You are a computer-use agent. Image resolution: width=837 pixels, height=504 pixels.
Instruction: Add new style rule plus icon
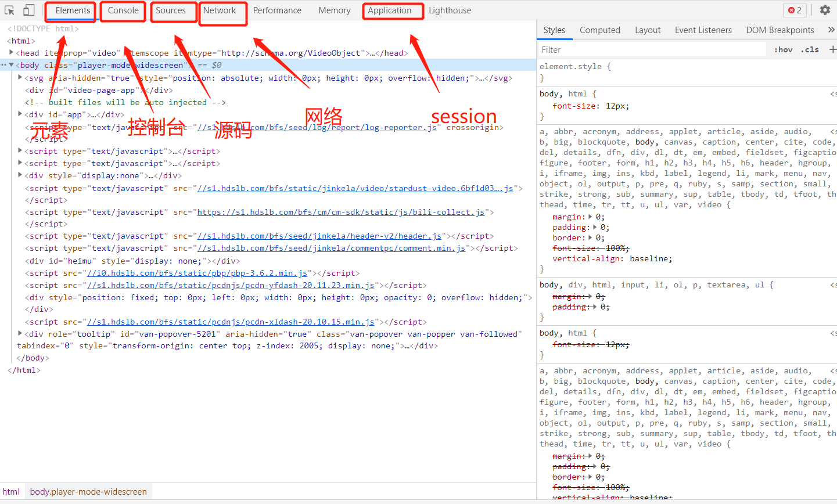pyautogui.click(x=833, y=50)
